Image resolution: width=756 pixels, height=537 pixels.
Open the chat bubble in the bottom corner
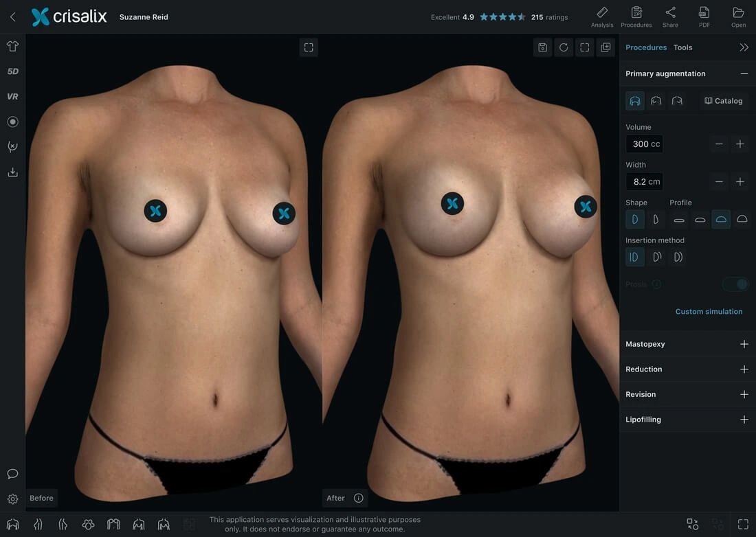(x=12, y=473)
